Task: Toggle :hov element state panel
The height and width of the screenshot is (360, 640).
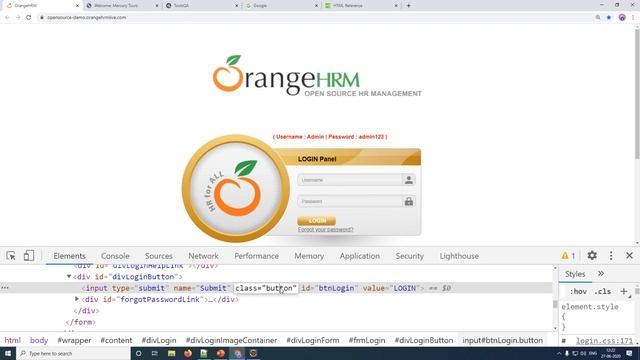Action: (578, 291)
